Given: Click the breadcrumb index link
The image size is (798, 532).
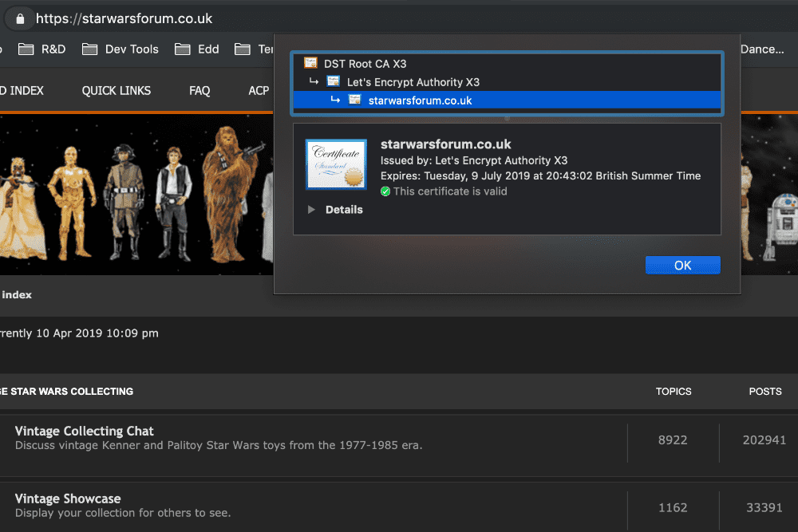Looking at the screenshot, I should pyautogui.click(x=16, y=295).
